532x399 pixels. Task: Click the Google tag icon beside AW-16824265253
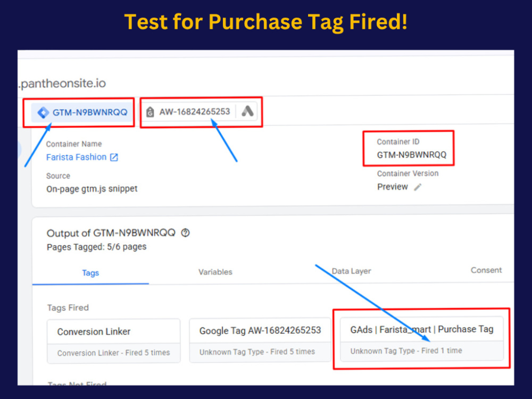150,112
